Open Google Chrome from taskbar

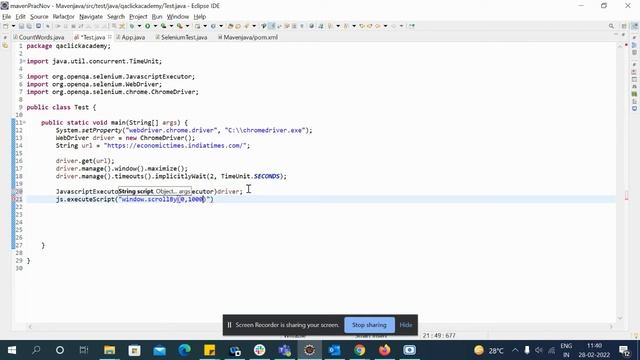pos(360,350)
